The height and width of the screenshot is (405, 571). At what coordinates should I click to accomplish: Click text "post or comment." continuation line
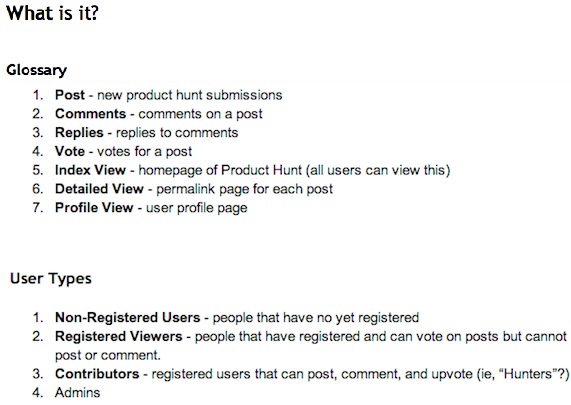coord(108,355)
